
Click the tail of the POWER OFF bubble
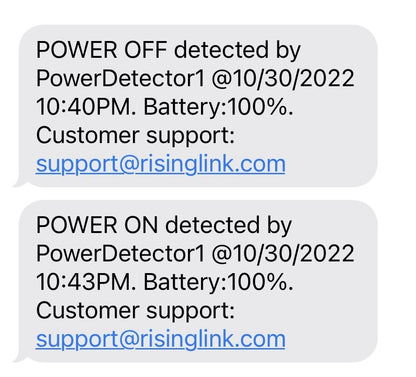[x=19, y=183]
